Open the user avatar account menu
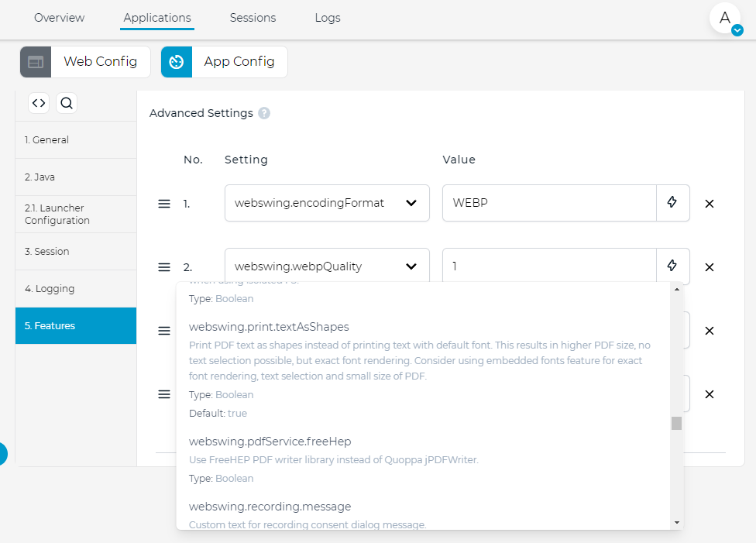 pyautogui.click(x=725, y=18)
